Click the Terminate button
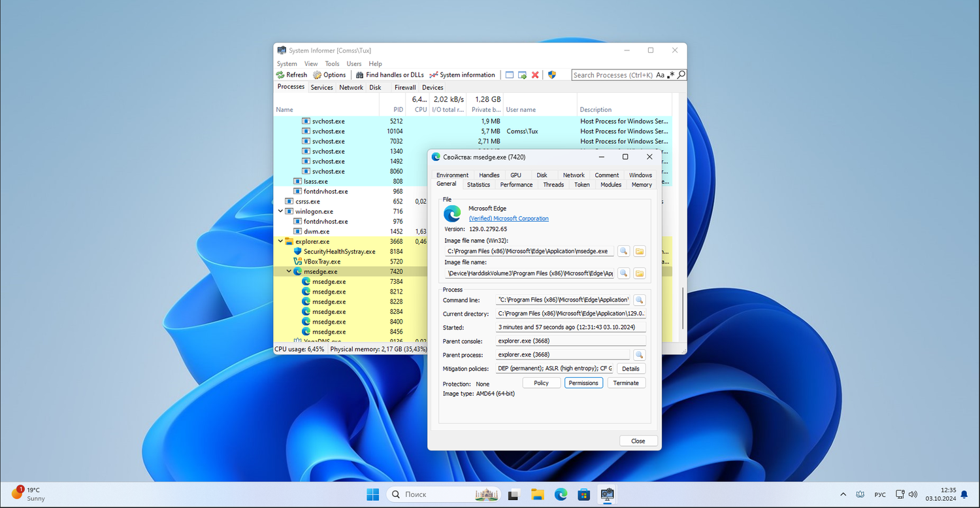Screen dimensions: 980x508 626,383
